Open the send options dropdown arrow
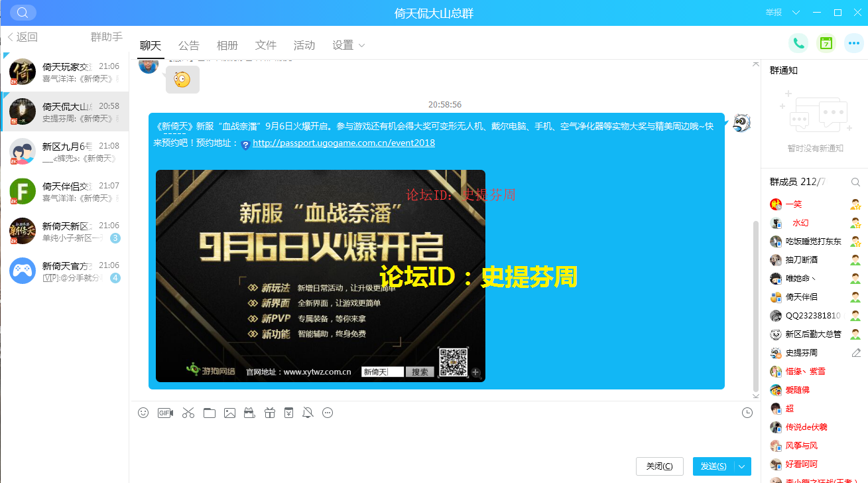 click(x=742, y=466)
